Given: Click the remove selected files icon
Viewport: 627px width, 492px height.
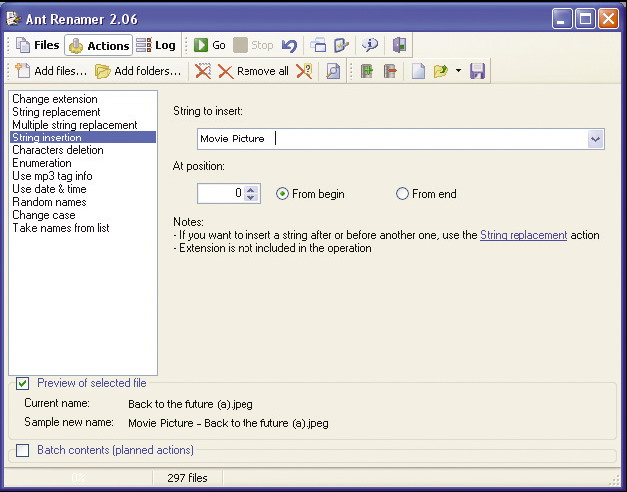Looking at the screenshot, I should [203, 71].
